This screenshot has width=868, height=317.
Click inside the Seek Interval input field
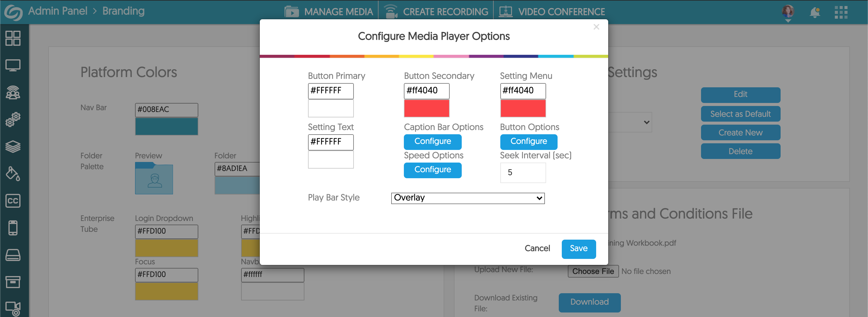[523, 172]
